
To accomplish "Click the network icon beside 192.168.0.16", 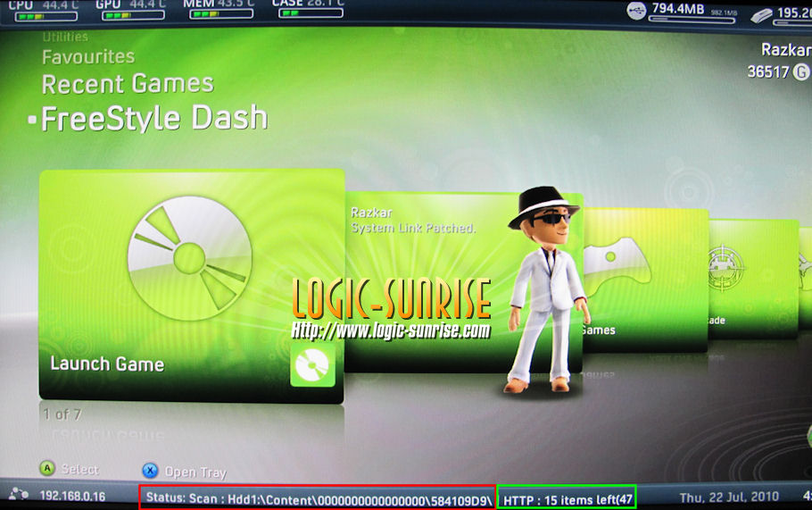I will click(x=19, y=494).
